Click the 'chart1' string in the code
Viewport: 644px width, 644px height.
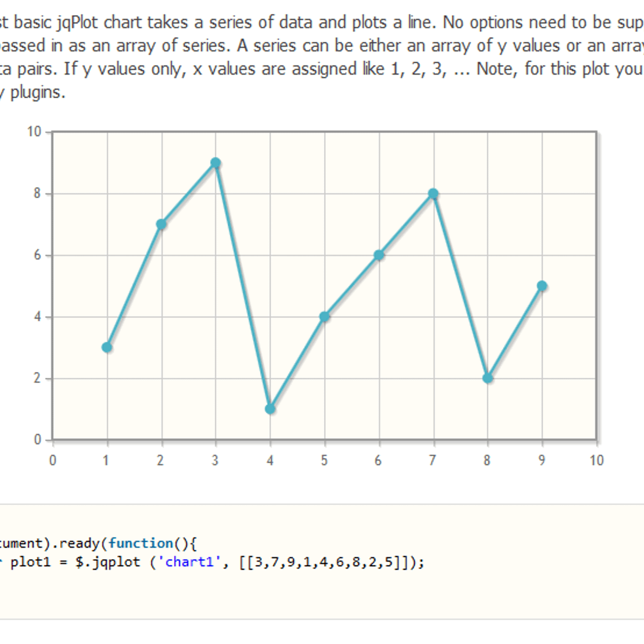point(189,562)
